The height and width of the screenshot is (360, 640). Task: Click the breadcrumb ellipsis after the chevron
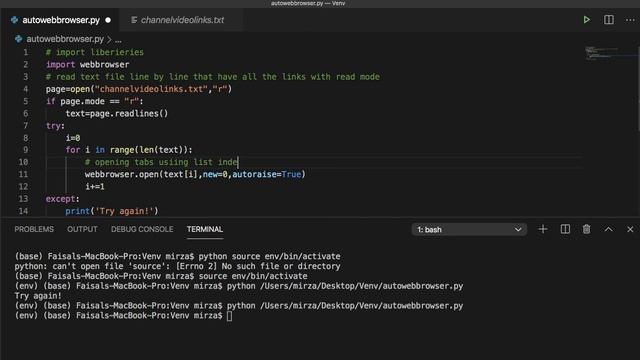(118, 40)
